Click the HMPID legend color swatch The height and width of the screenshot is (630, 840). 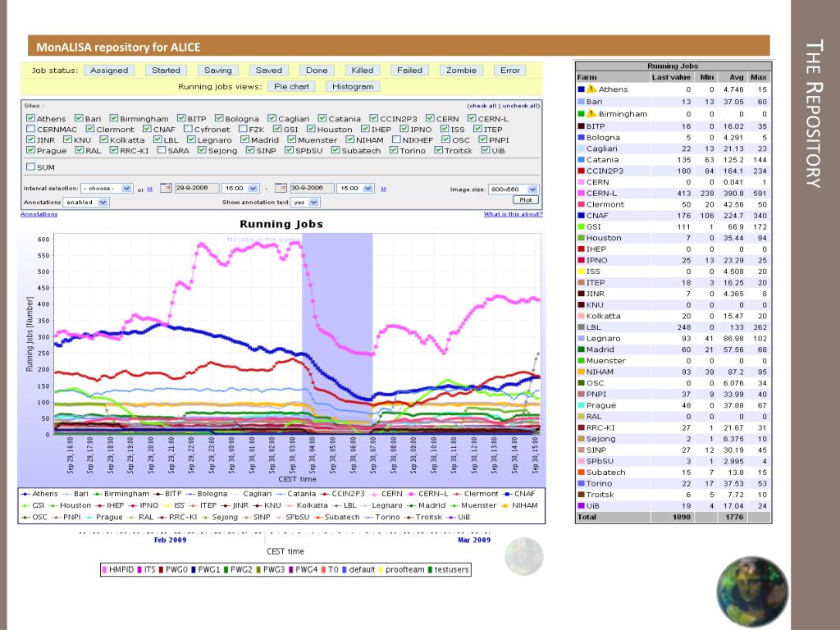click(104, 569)
